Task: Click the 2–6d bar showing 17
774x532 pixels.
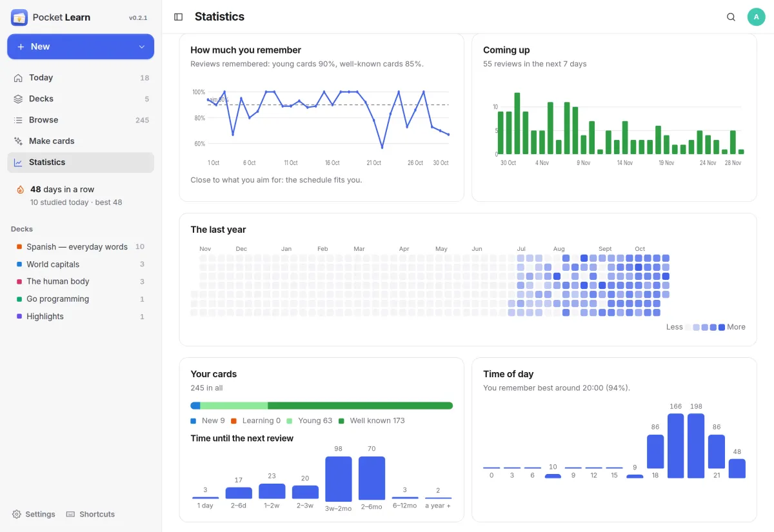Action: click(x=239, y=493)
